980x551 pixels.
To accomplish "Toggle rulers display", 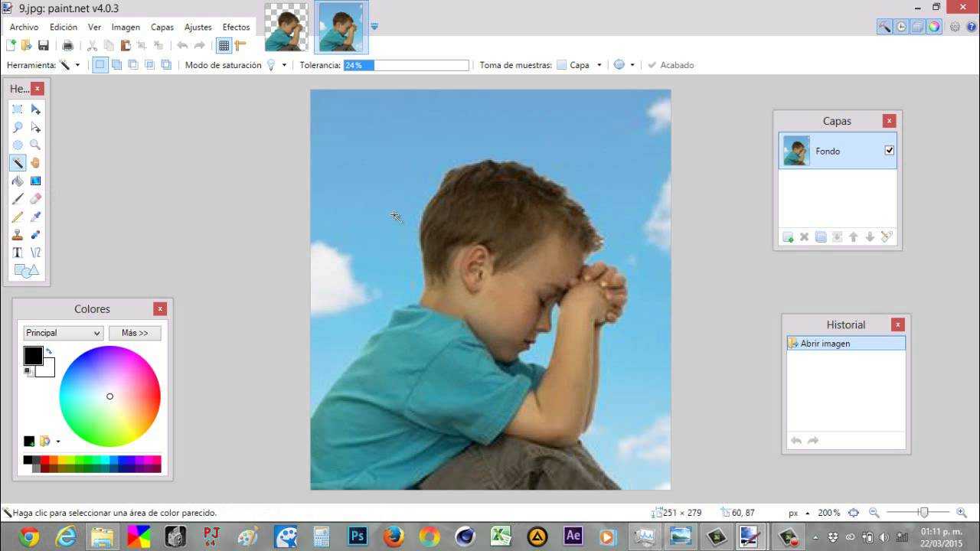I will (x=240, y=46).
